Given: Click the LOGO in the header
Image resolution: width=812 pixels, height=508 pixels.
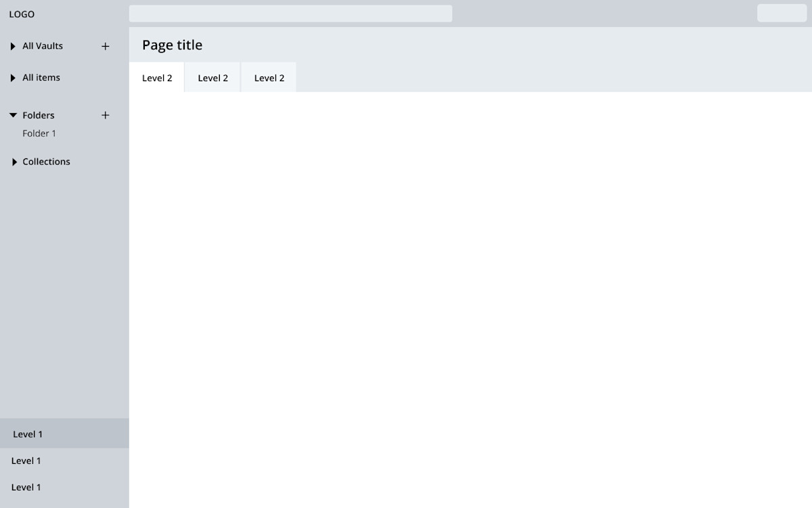Looking at the screenshot, I should click(22, 14).
